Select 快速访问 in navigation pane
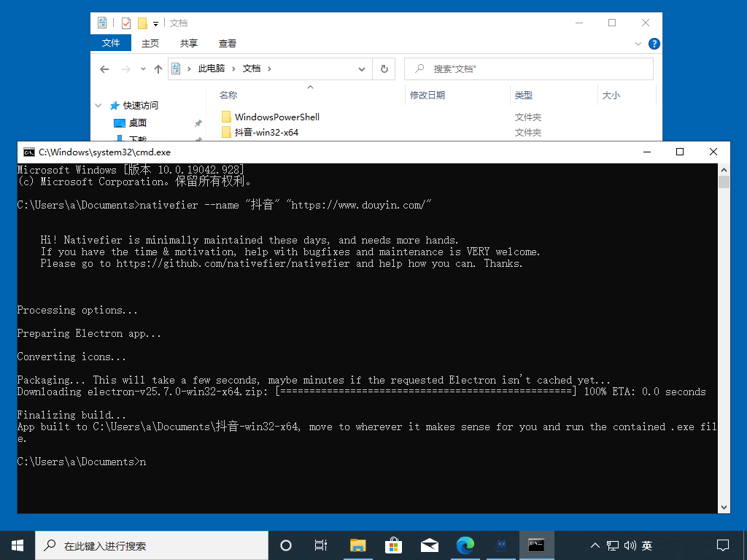Screen dimensions: 747x560 coord(140,105)
